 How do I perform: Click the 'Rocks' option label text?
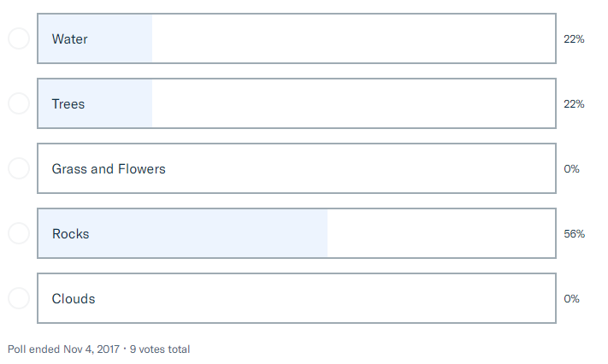click(x=70, y=234)
